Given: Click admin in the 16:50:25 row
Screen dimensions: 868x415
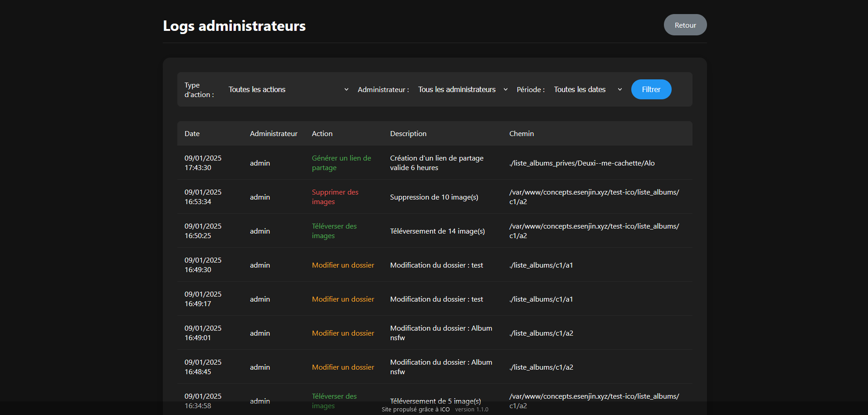Looking at the screenshot, I should coord(260,231).
